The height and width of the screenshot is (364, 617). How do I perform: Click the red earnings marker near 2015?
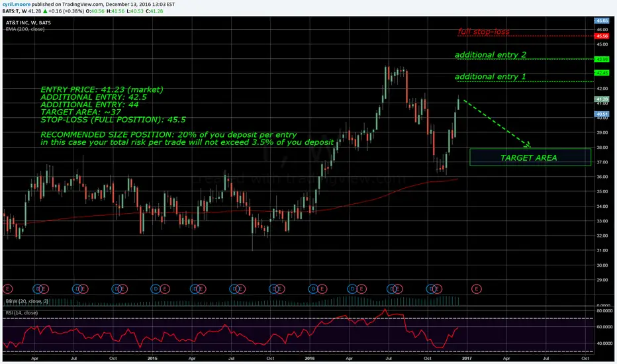(164, 289)
